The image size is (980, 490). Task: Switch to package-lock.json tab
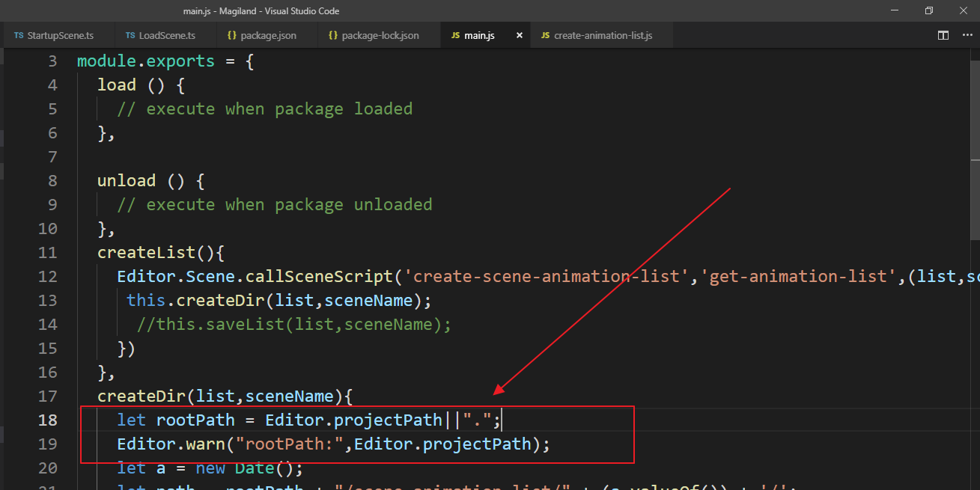(380, 35)
